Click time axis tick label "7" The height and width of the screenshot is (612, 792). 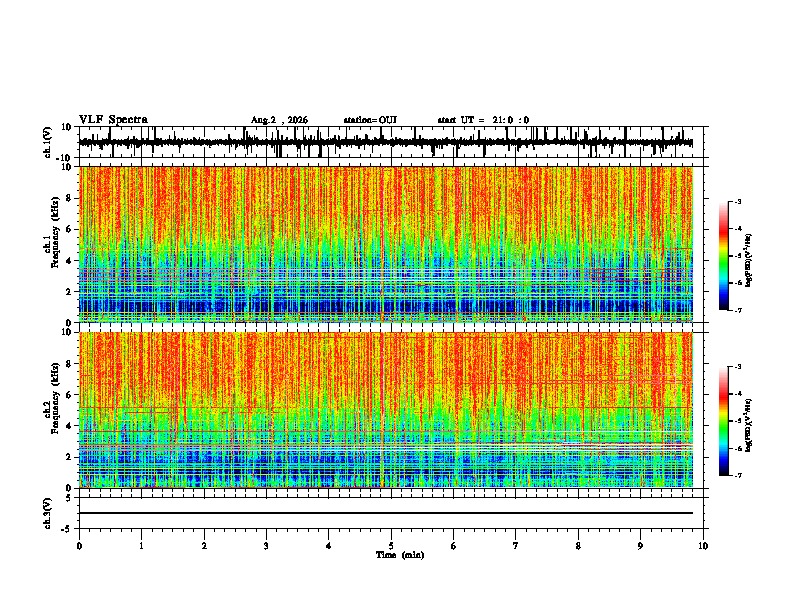[x=516, y=546]
